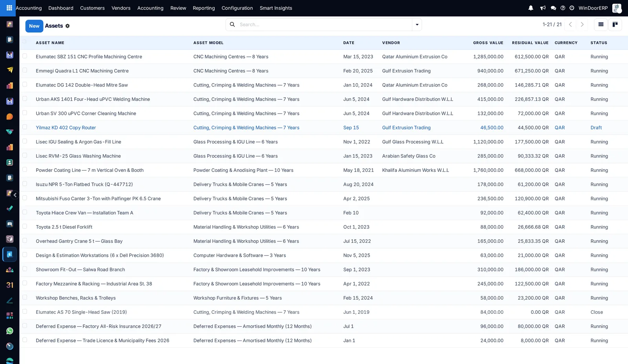Click the megaphone announcements icon
628x364 pixels.
point(543,8)
